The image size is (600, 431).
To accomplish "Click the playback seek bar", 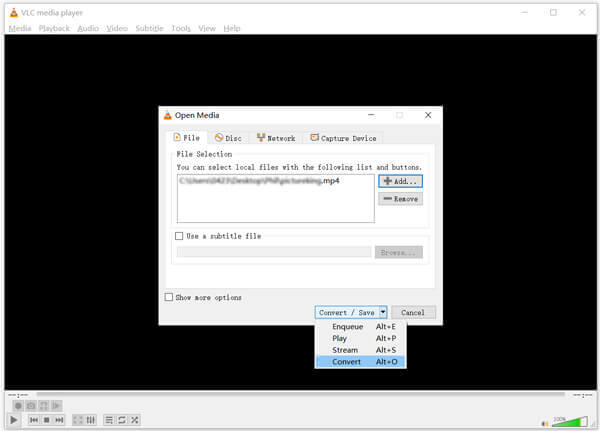I will point(300,395).
